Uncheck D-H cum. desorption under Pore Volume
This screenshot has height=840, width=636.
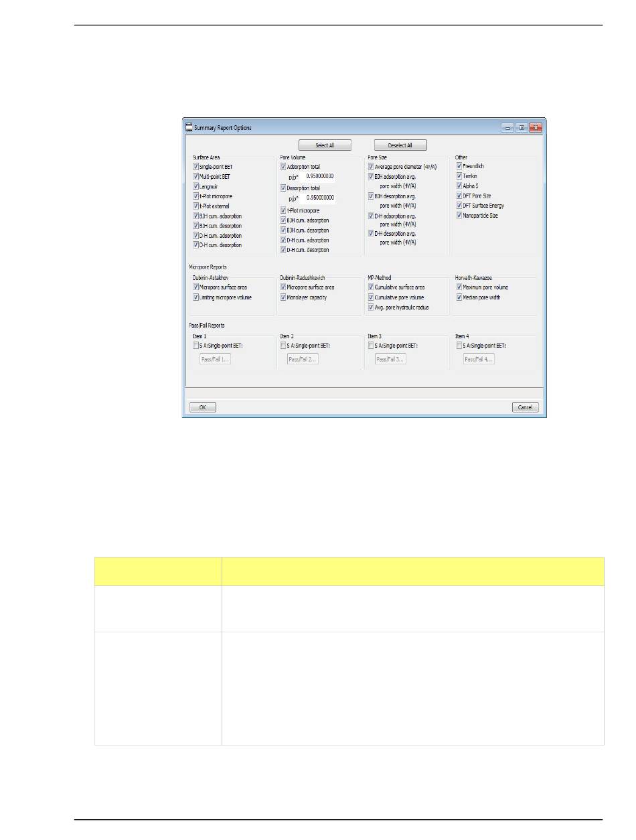[283, 250]
